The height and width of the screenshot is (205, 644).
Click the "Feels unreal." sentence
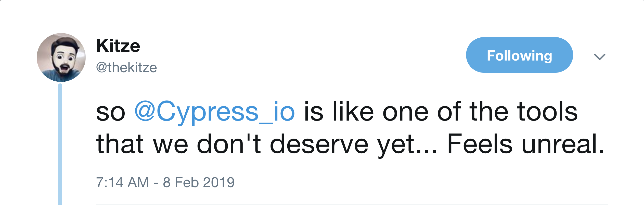525,144
